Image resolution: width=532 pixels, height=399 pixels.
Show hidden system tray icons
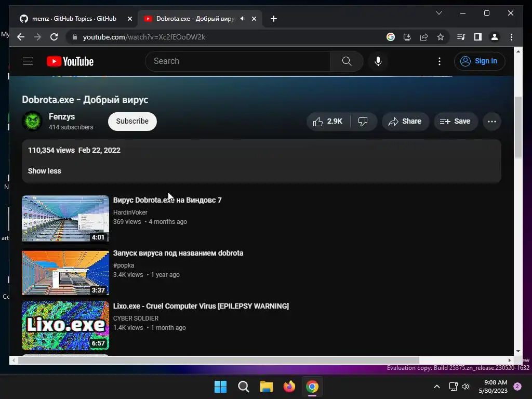coord(437,387)
